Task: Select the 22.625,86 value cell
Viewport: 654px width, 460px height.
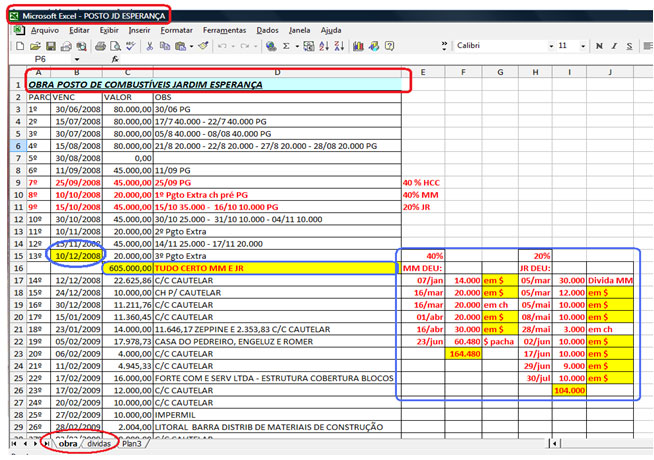Action: 128,281
